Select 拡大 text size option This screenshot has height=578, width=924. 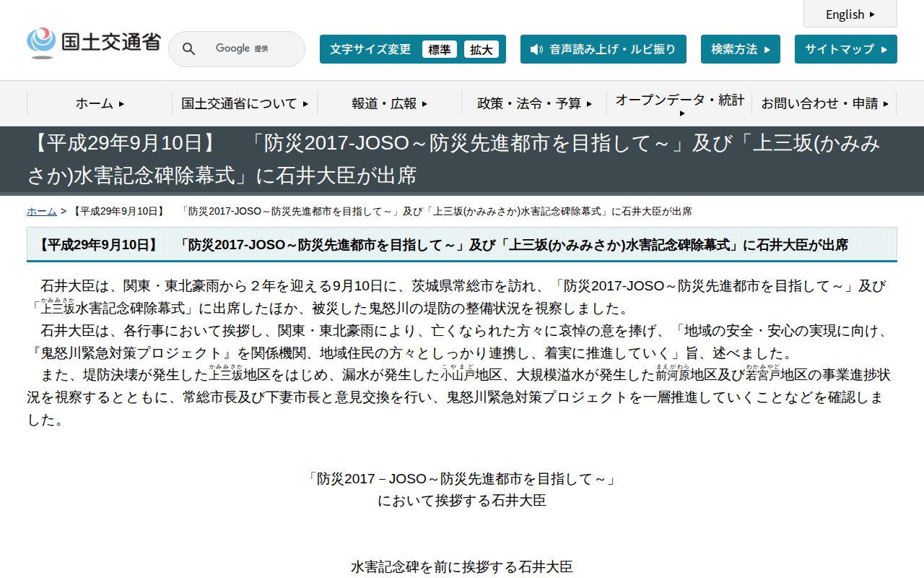pyautogui.click(x=481, y=49)
